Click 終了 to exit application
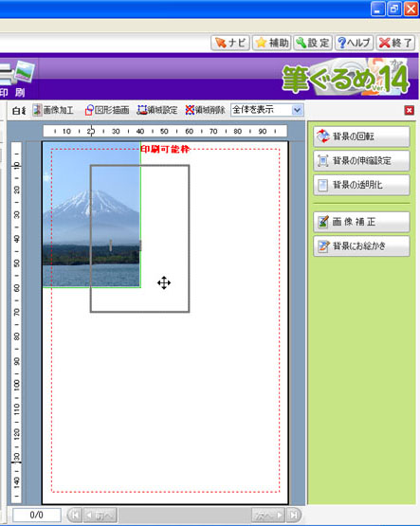 (x=395, y=43)
